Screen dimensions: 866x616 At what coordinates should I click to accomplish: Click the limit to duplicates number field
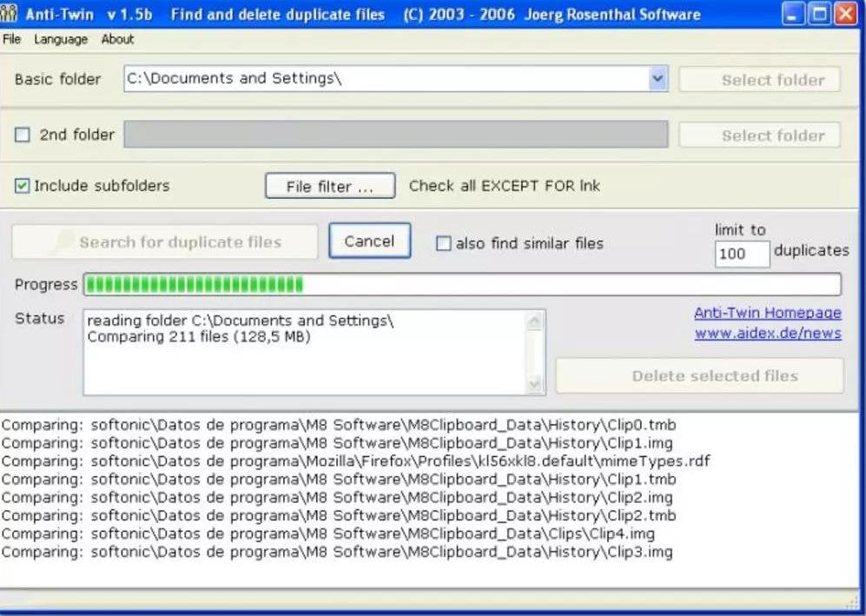click(742, 254)
